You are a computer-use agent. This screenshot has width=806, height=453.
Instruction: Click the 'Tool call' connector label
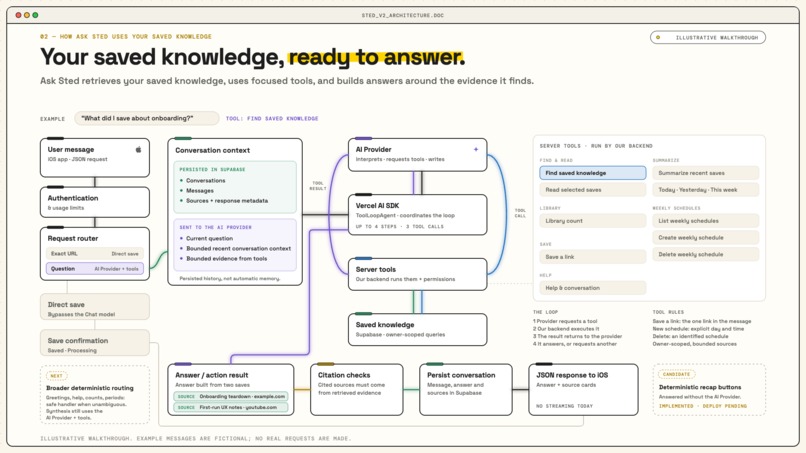click(520, 213)
